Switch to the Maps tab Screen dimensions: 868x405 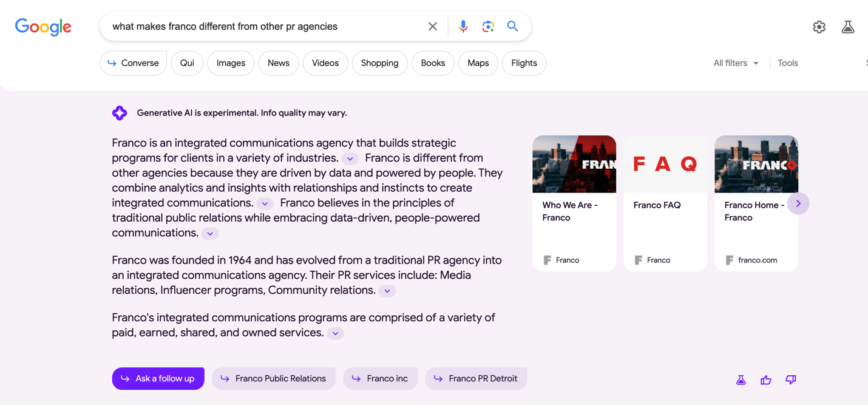pyautogui.click(x=478, y=63)
